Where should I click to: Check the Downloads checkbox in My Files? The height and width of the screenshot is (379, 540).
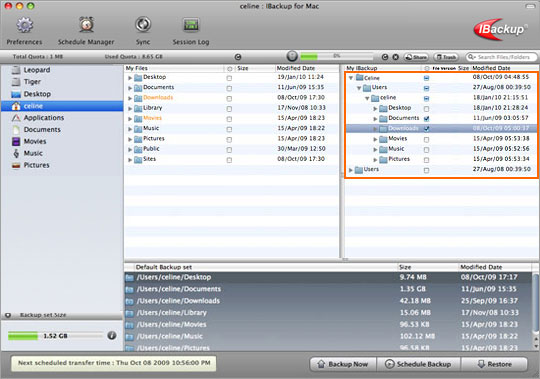click(x=229, y=98)
